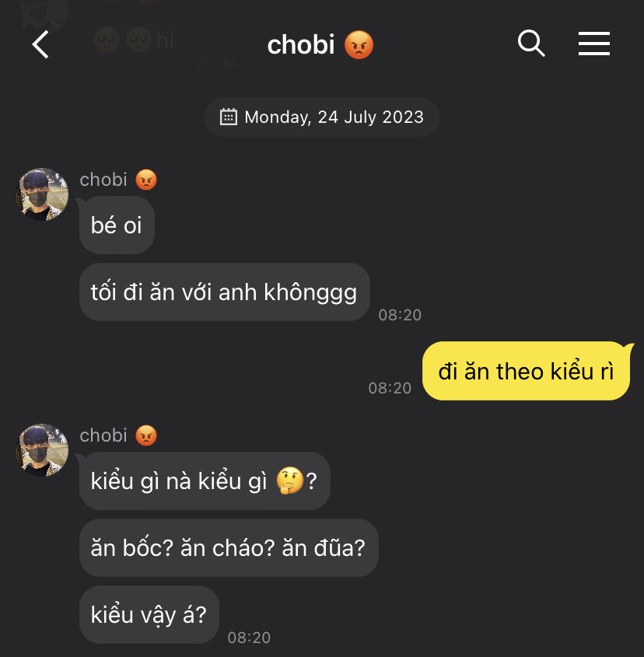
Task: Tap the first chobi sender name label
Action: coord(103,180)
